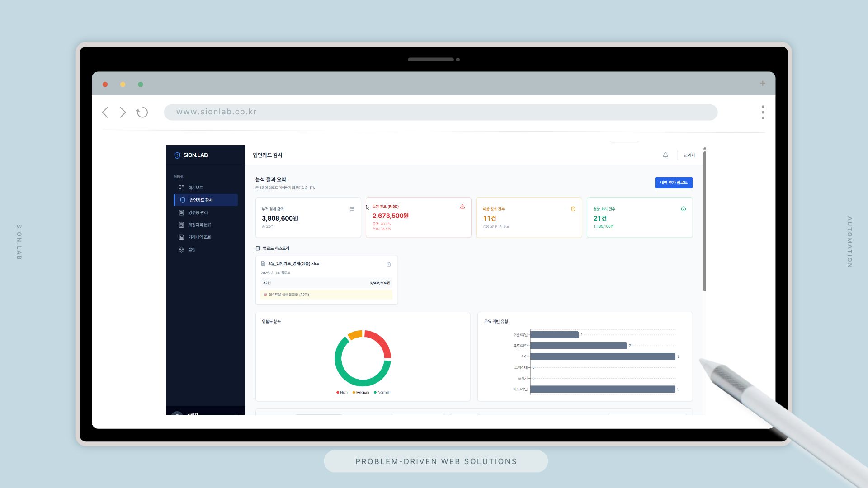Open the 영수증 관리 menu item

coord(198,212)
